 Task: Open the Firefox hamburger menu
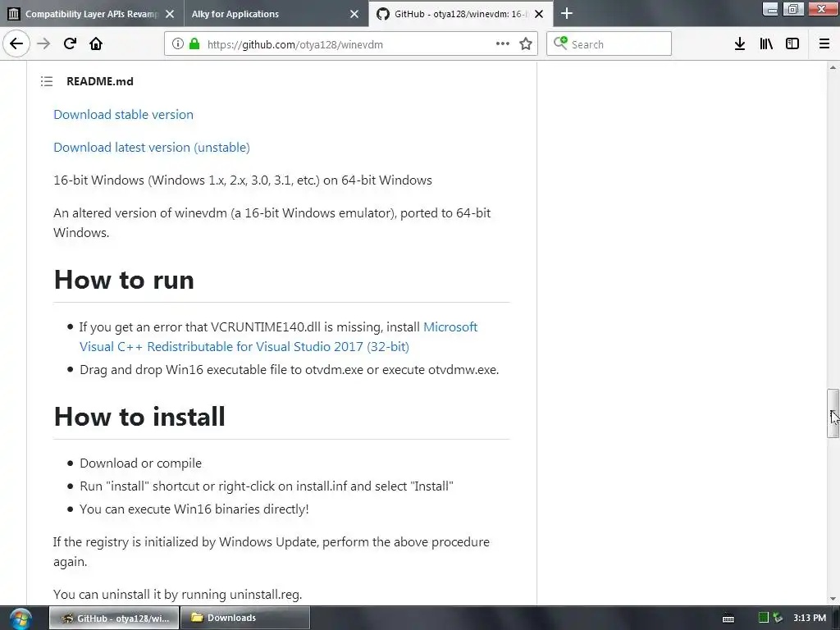[x=824, y=44]
